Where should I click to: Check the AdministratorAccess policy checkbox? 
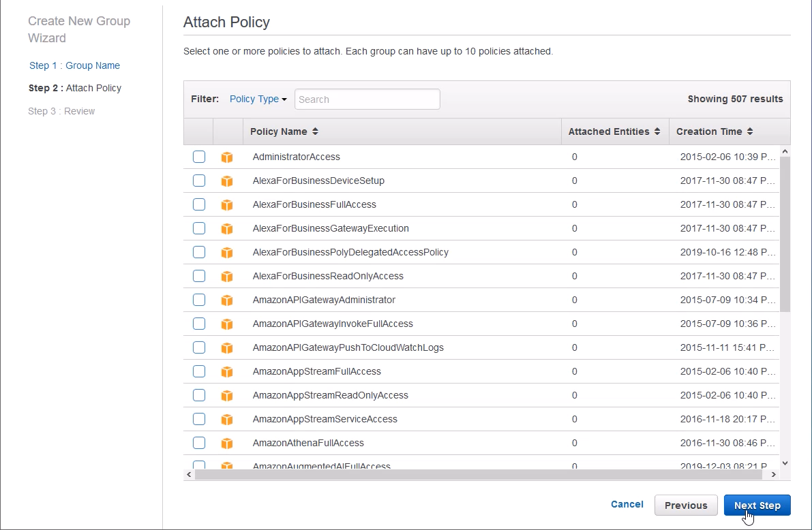199,157
